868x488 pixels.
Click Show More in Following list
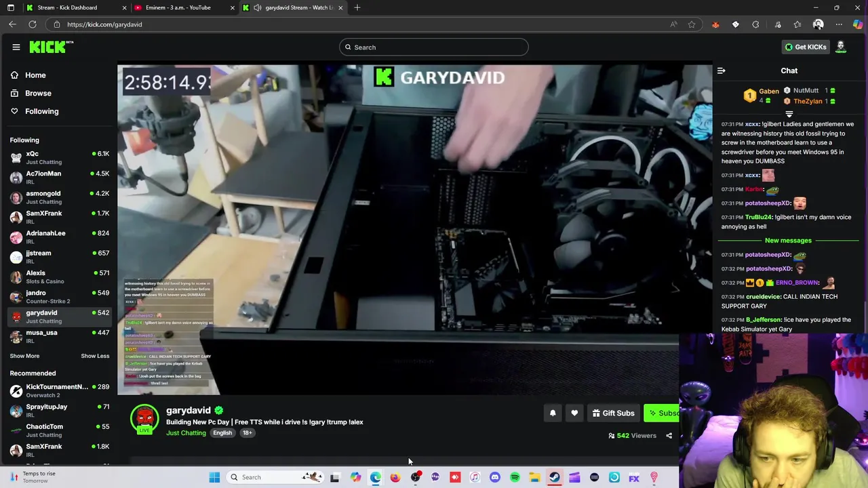(24, 356)
